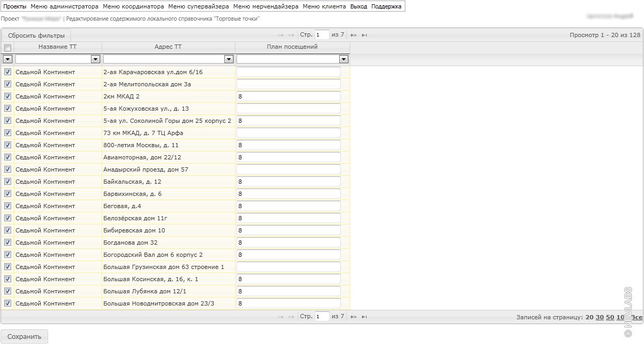
Task: Go to next page in top pager
Action: (x=353, y=35)
